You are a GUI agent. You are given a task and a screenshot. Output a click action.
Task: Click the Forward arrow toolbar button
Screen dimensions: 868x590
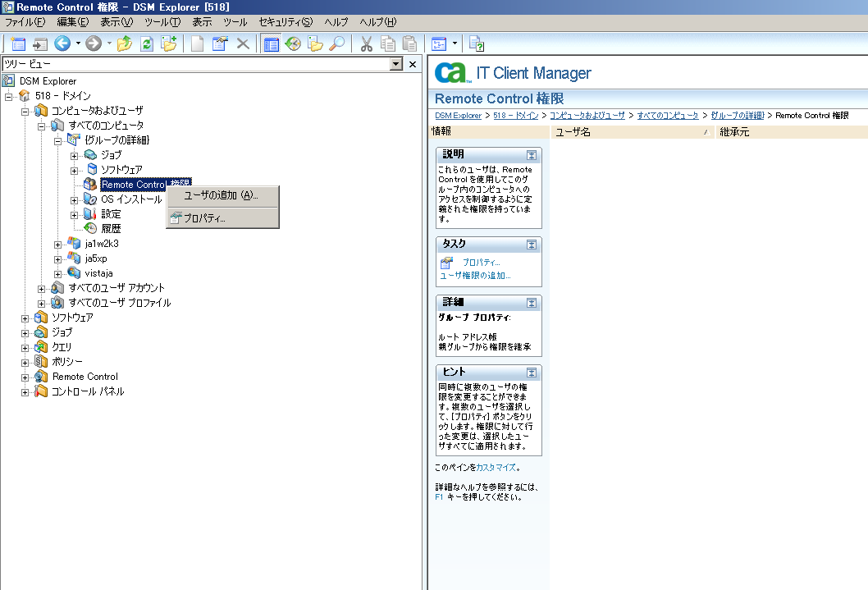tap(94, 43)
